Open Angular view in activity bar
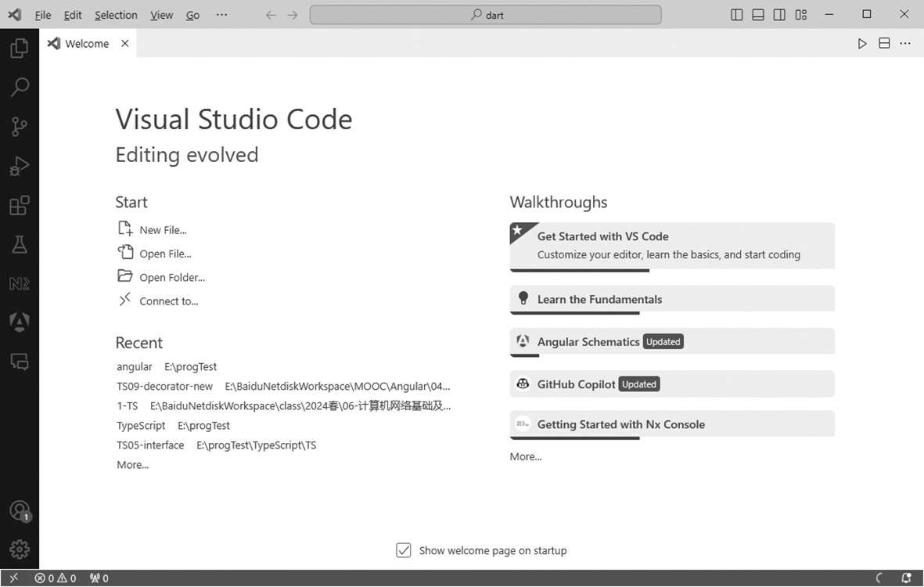Image resolution: width=924 pixels, height=587 pixels. tap(19, 322)
